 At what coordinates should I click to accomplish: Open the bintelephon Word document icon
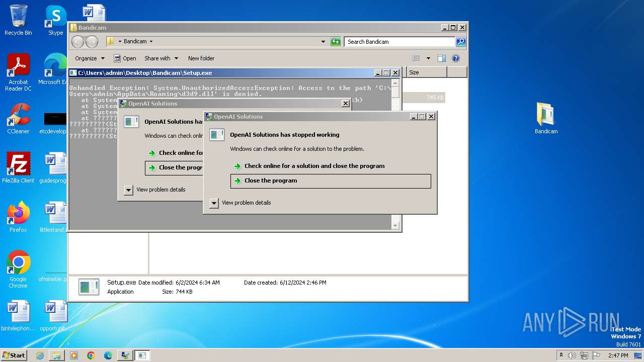click(x=18, y=316)
